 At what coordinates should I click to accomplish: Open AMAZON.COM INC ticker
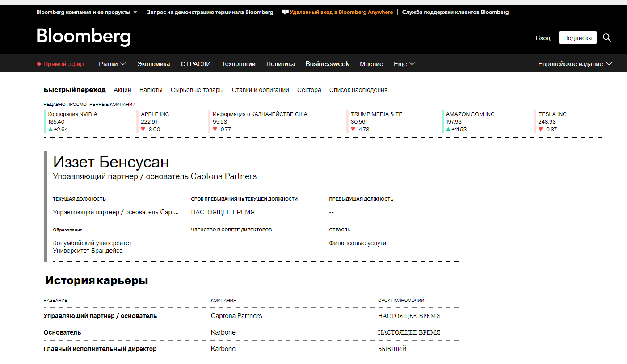coord(470,114)
